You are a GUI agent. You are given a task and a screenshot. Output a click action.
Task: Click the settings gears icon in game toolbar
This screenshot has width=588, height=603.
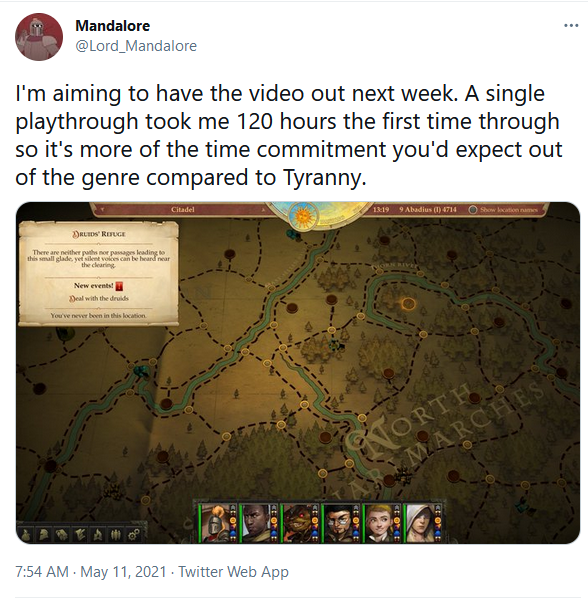click(x=134, y=535)
